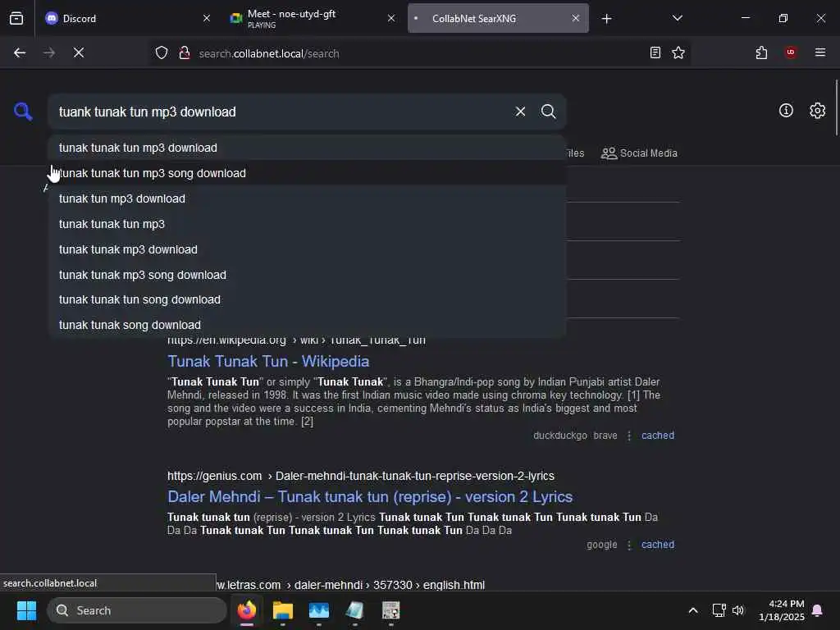Close the Meet tab
Screen dimensions: 840x630
(x=391, y=18)
